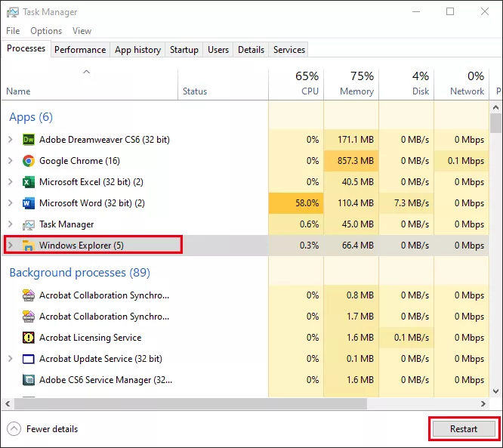Expand the Task Manager process row
The height and width of the screenshot is (448, 503).
pos(11,224)
